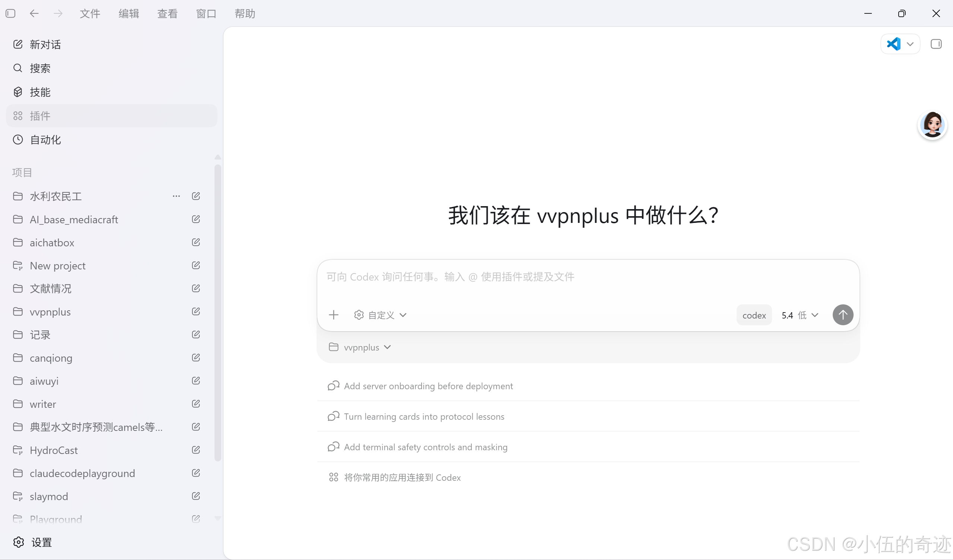Add an attachment with the plus icon
The width and height of the screenshot is (953, 560).
(334, 315)
